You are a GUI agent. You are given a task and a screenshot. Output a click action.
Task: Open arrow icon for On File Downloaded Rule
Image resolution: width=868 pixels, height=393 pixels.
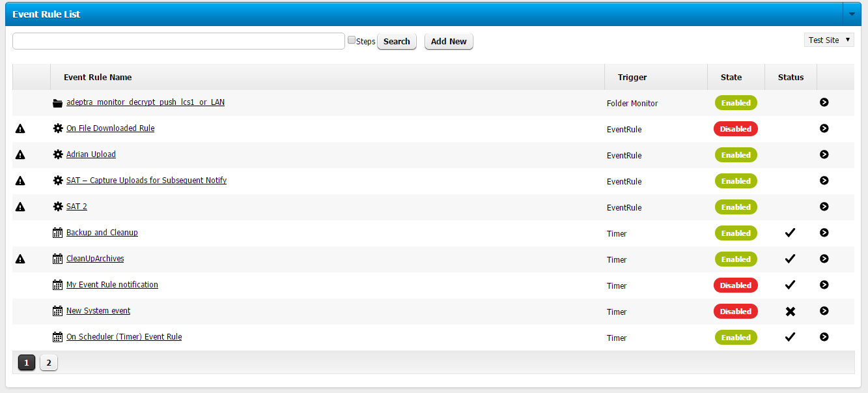point(824,128)
